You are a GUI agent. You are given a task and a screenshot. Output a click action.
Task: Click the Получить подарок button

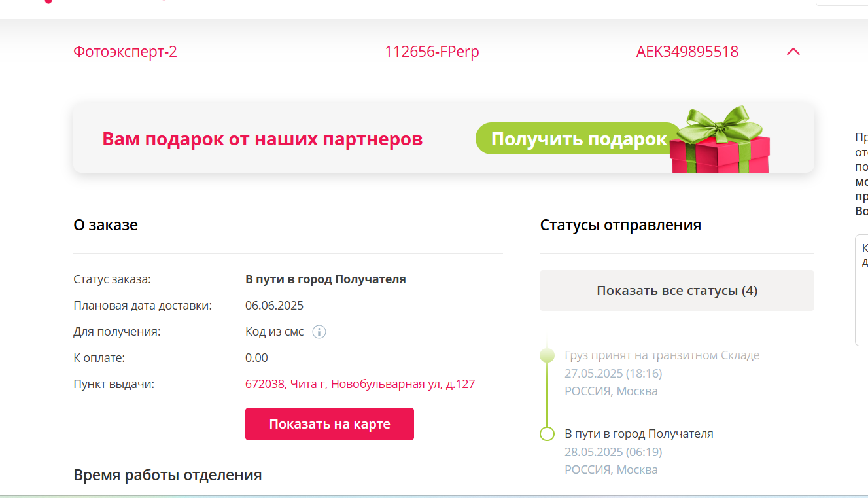[x=579, y=139]
